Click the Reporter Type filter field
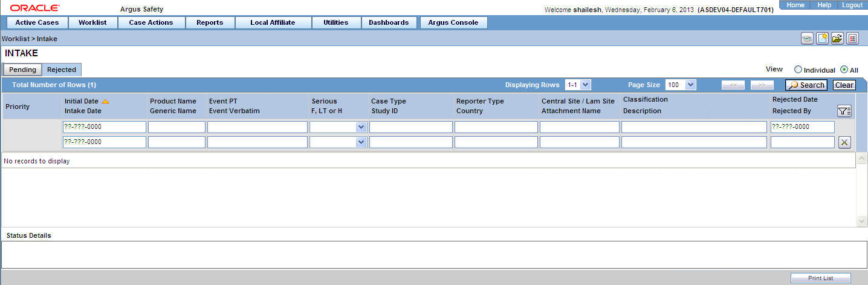Screen dimensions: 868x285 [x=496, y=127]
